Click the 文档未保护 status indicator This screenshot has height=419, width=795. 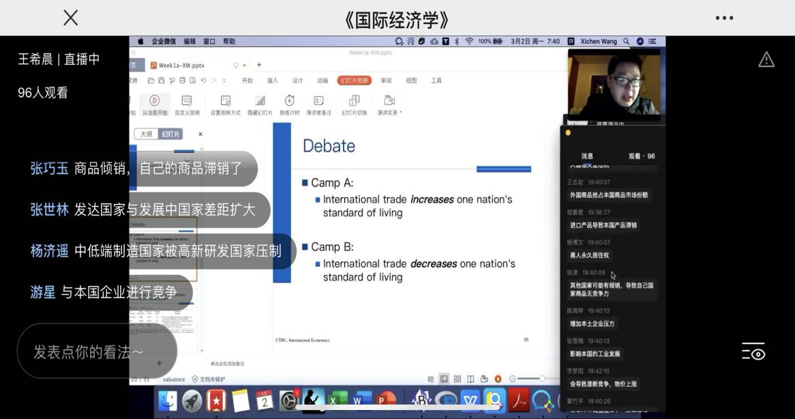(x=211, y=380)
